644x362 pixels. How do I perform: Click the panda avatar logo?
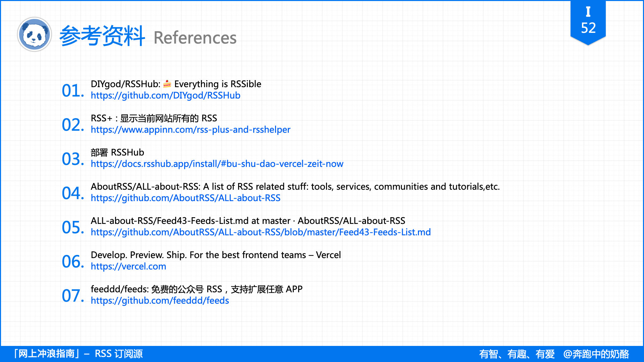click(x=34, y=35)
